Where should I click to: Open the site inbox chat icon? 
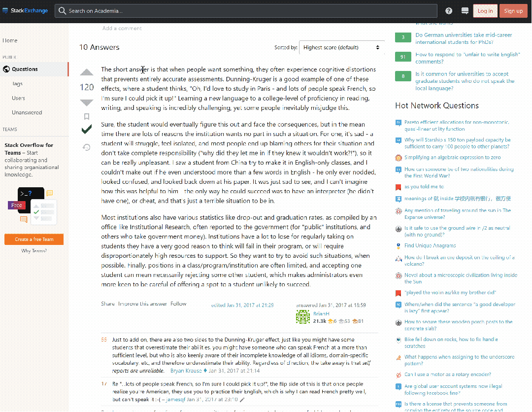(465, 11)
